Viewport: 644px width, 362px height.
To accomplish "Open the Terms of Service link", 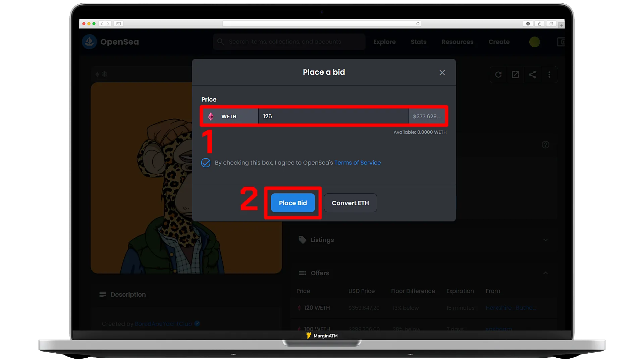I will point(358,163).
